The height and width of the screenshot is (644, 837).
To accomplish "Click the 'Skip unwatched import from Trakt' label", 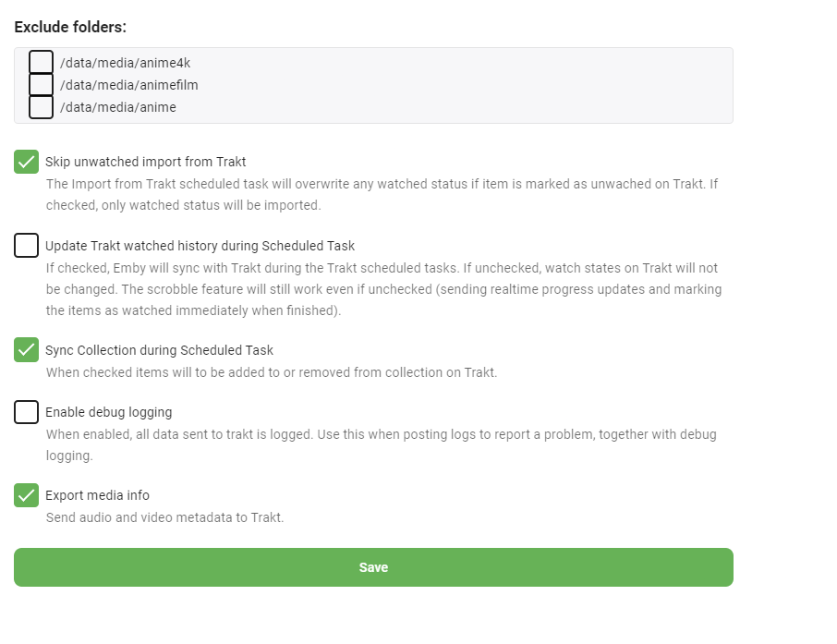I will pos(145,162).
